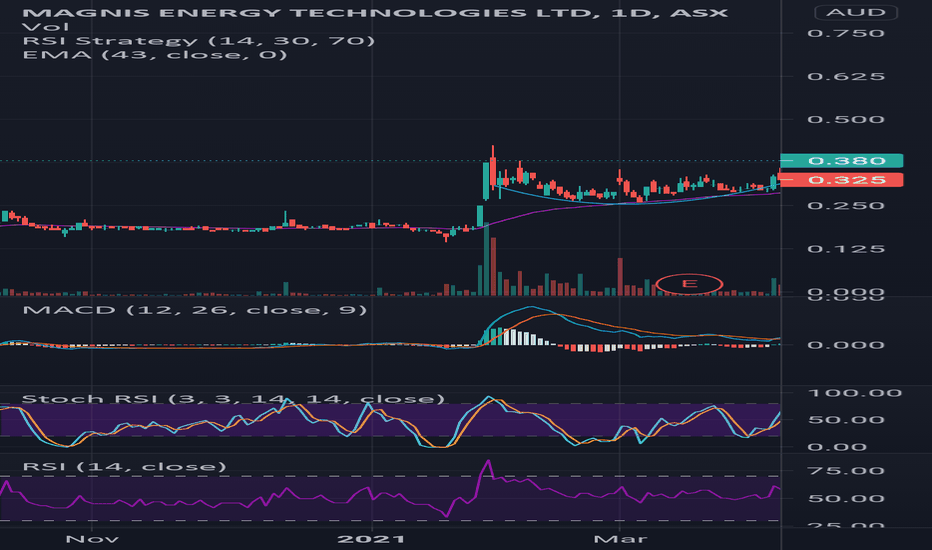Click the Nov date axis label
Image resolution: width=932 pixels, height=550 pixels.
92,539
